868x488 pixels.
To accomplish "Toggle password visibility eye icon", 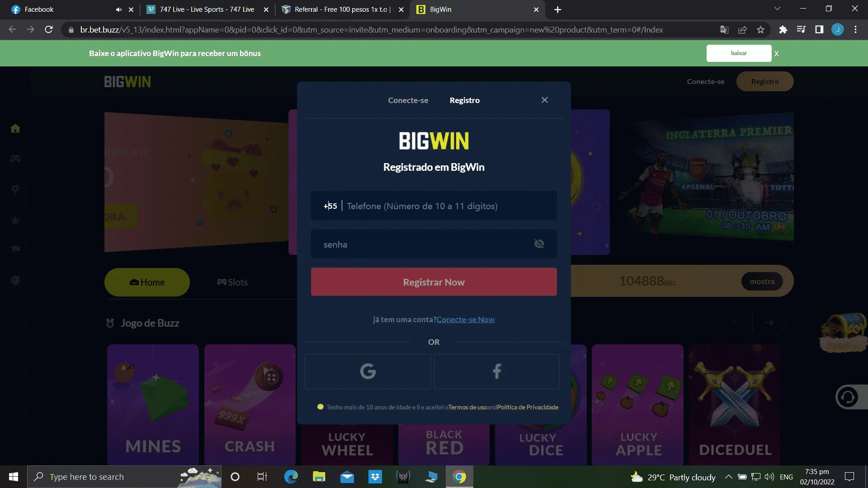I will 539,244.
